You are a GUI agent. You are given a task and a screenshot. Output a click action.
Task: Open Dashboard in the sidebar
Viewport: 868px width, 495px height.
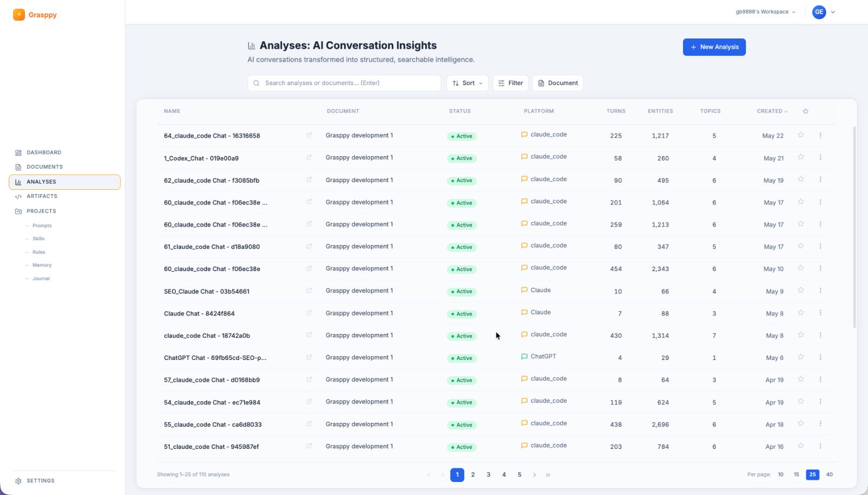[x=65, y=153]
